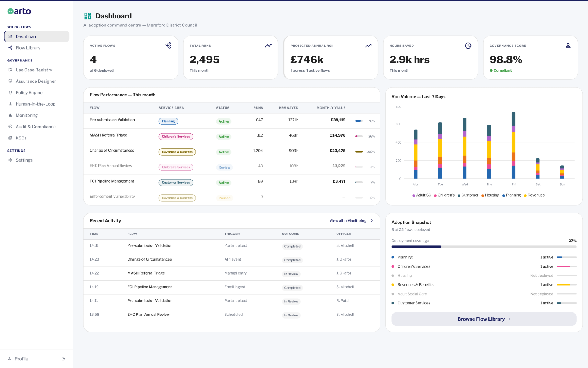Click the logout icon beside Profile
588x368 pixels.
64,359
